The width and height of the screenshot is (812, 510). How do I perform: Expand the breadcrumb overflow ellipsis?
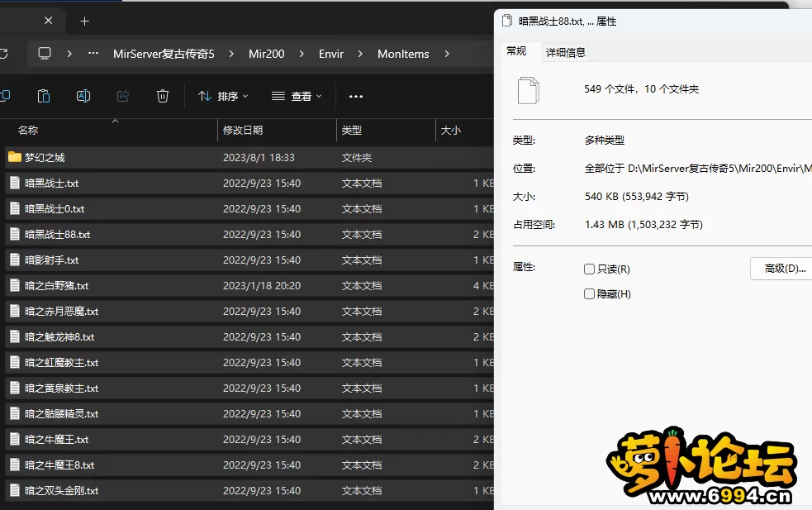tap(93, 54)
